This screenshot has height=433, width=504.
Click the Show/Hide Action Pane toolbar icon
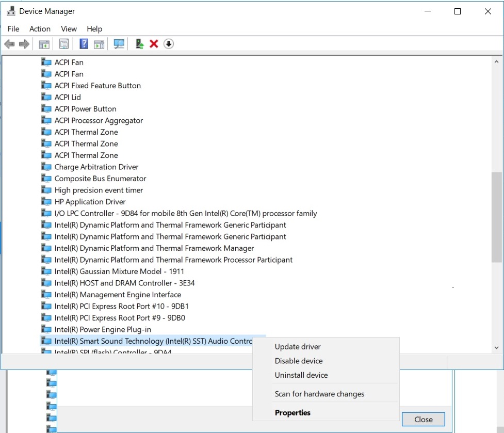tap(99, 44)
